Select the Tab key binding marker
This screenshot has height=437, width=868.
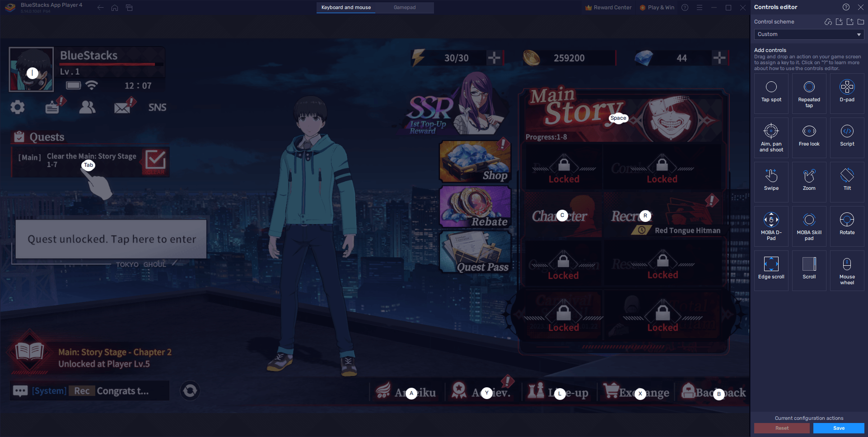[89, 165]
